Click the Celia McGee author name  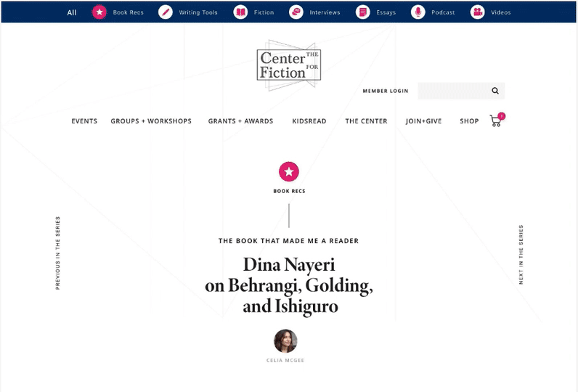tap(285, 360)
